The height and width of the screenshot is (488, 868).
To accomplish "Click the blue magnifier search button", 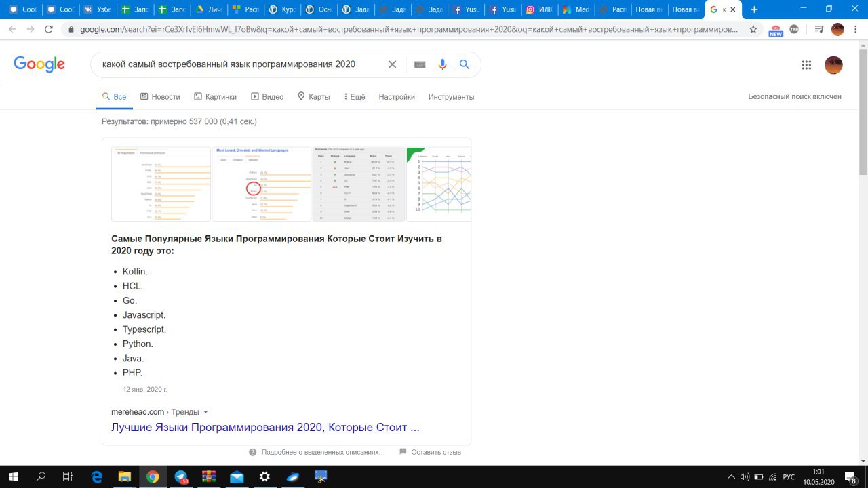I will coord(465,64).
